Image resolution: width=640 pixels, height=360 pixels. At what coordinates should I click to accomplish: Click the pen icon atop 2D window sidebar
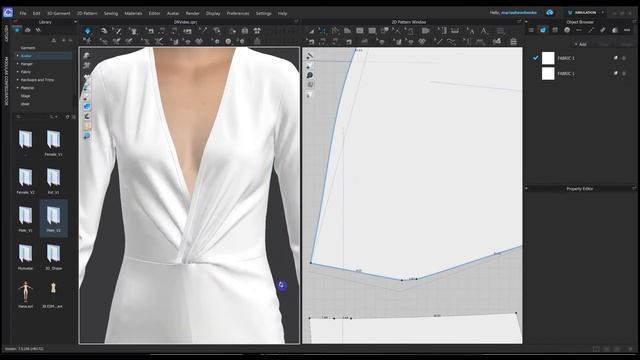click(309, 56)
